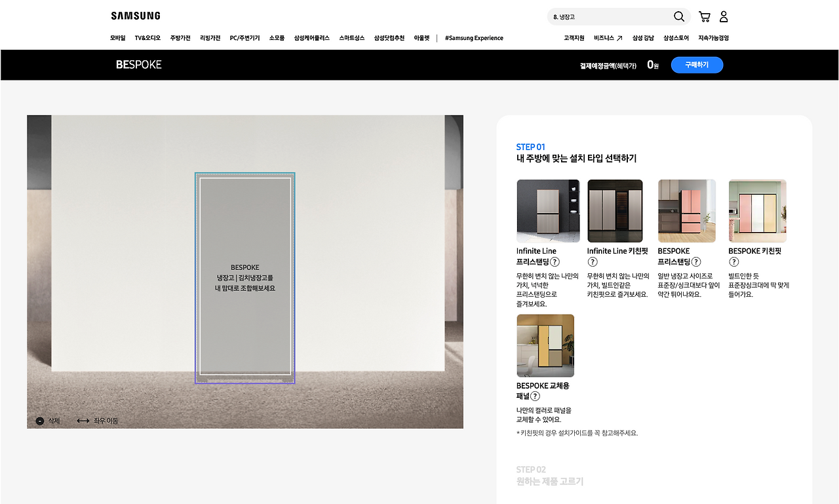Select the Infinite Line 키친핏 thumbnail
This screenshot has width=839, height=504.
pos(615,211)
